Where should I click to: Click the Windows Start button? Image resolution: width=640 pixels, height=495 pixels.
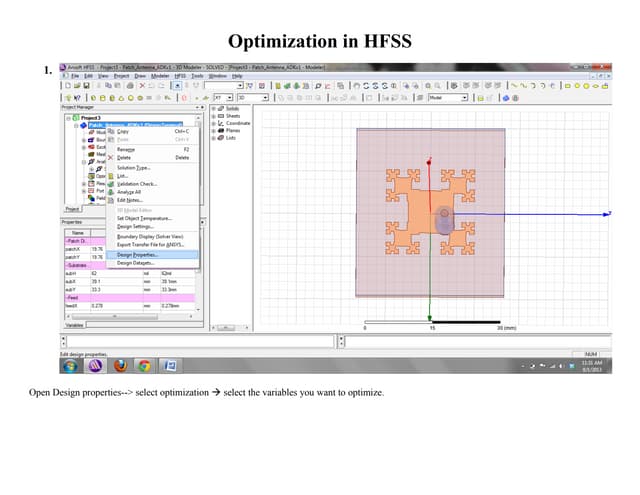pos(69,366)
